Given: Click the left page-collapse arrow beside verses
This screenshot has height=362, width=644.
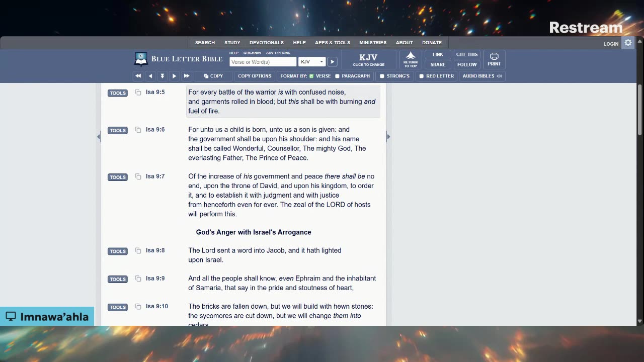Looking at the screenshot, I should point(99,137).
